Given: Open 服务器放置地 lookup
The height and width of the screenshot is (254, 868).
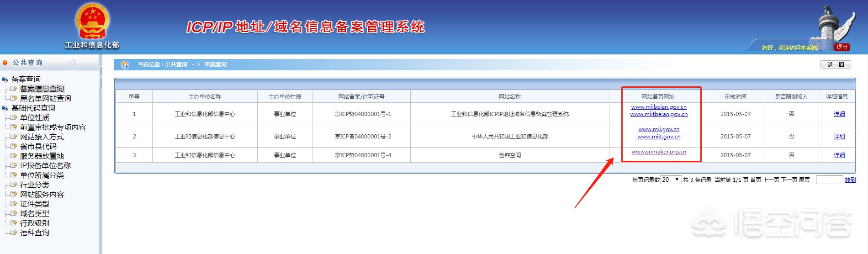Looking at the screenshot, I should point(42,156).
